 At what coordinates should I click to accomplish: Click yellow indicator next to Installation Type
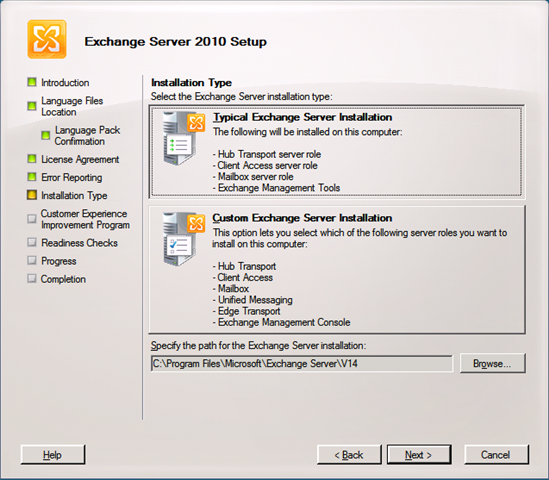coord(32,195)
